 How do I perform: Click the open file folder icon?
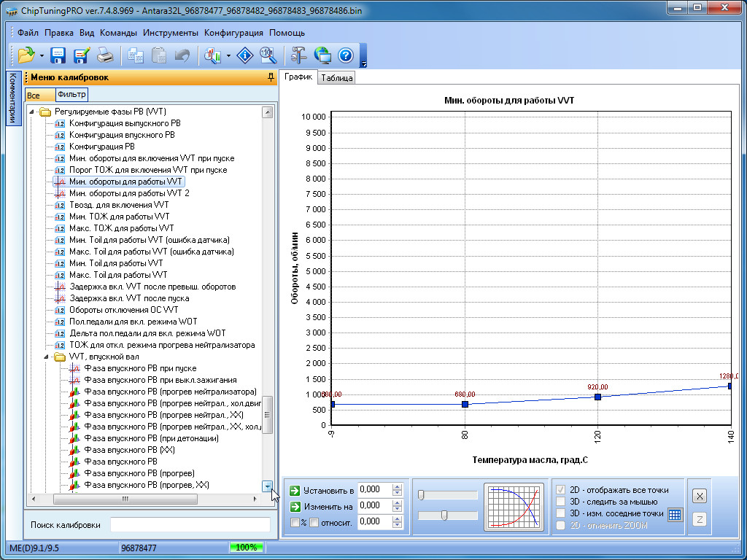pos(26,55)
